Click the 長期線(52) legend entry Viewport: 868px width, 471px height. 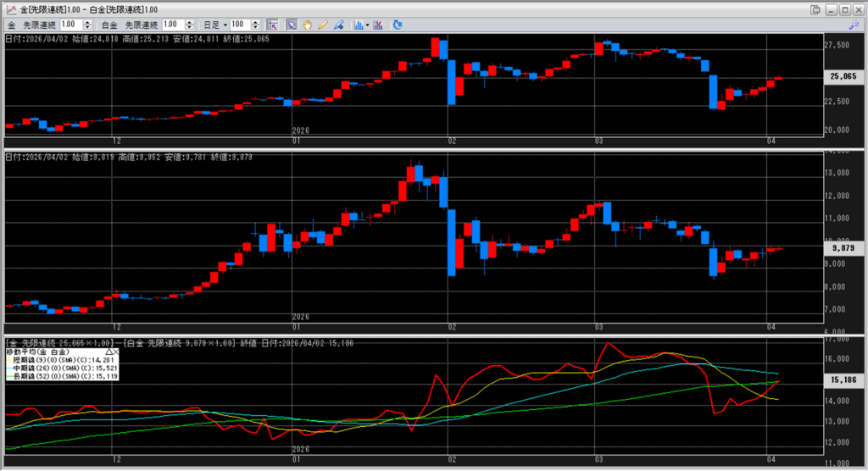point(64,376)
